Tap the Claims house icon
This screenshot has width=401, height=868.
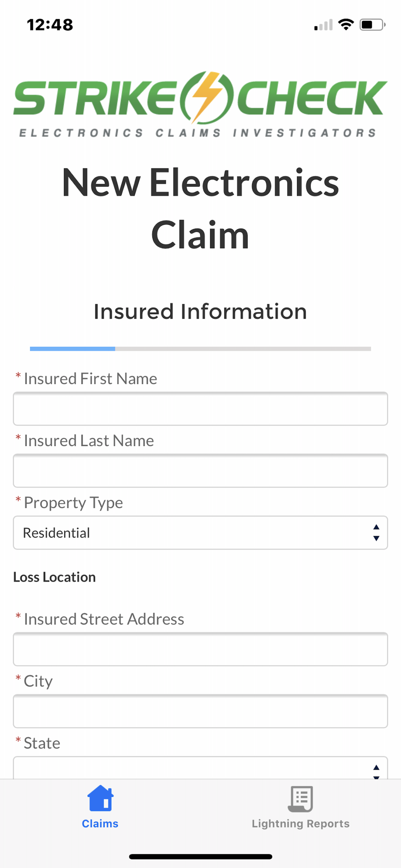pos(100,799)
